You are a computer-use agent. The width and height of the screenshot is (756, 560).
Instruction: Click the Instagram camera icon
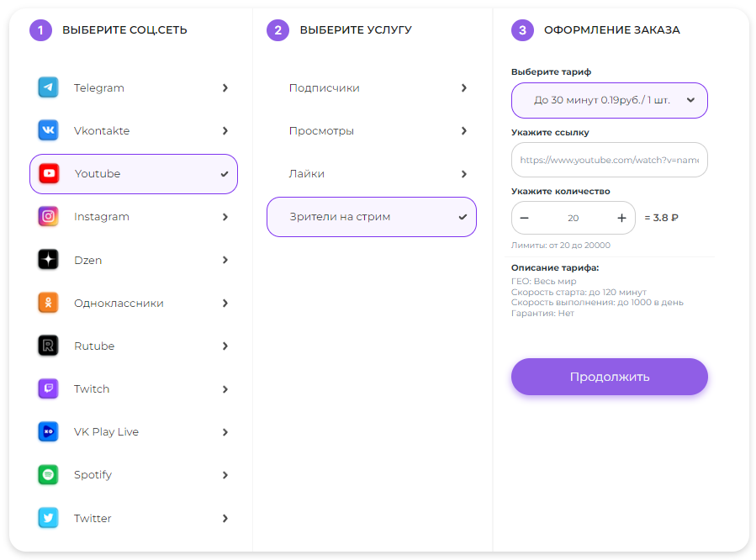click(x=48, y=216)
